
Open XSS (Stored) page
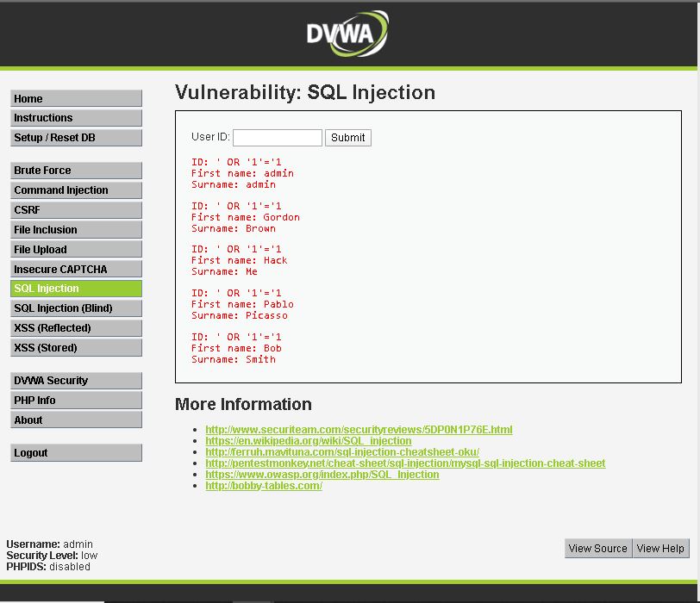click(x=76, y=348)
